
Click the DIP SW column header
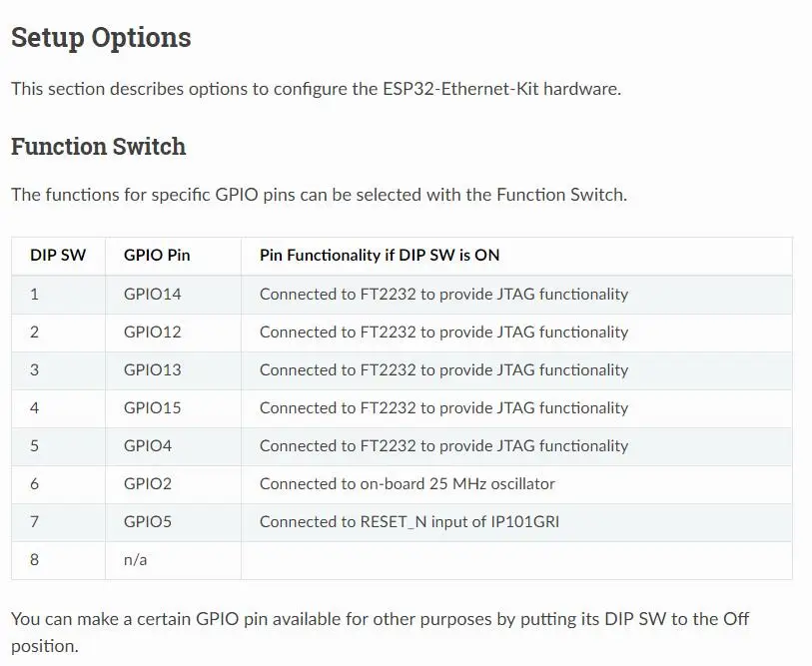(x=58, y=256)
